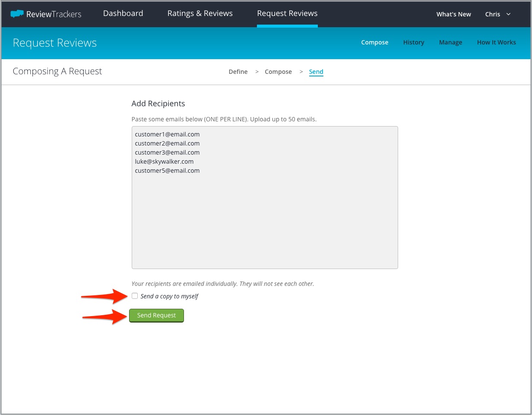Screen dimensions: 532x415
Task: Open the Dashboard tab
Action: [123, 13]
